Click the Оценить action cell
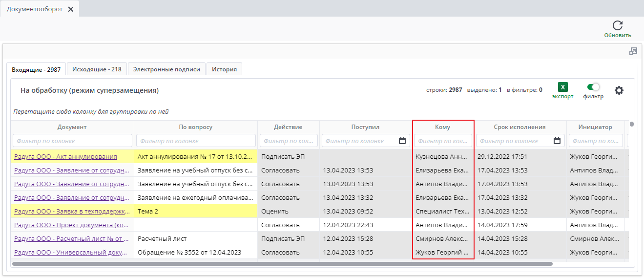Viewport: 644px width, 278px height. 288,212
